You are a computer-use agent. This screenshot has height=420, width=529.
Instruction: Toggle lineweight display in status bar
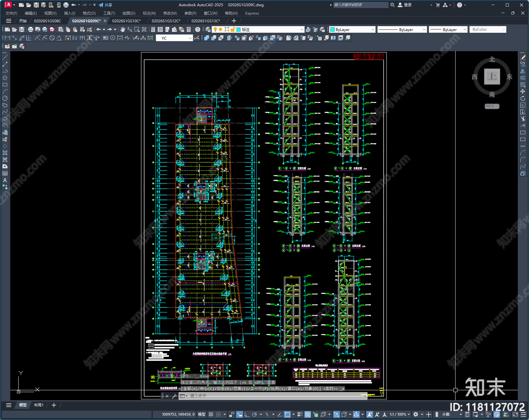point(300,414)
